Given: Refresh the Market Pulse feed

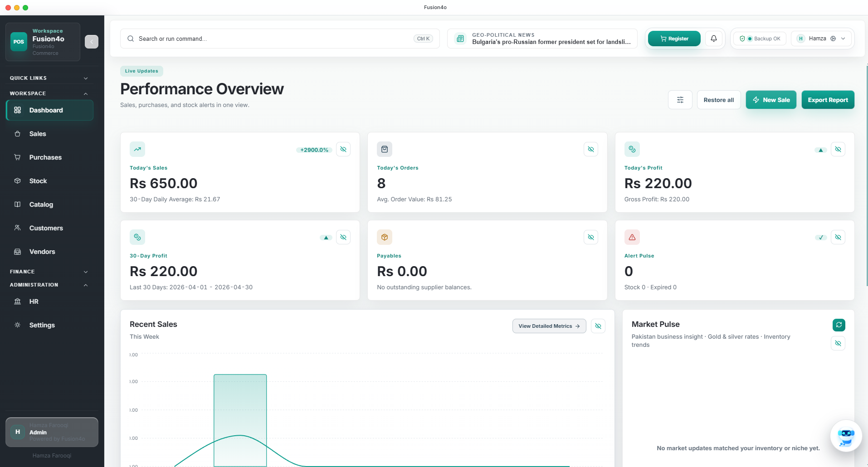Looking at the screenshot, I should point(839,325).
